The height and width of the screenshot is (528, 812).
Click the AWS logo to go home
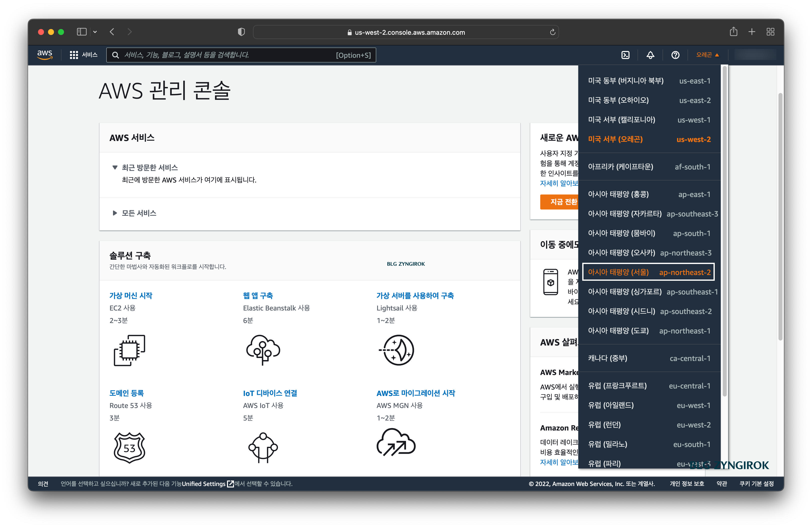(x=45, y=55)
